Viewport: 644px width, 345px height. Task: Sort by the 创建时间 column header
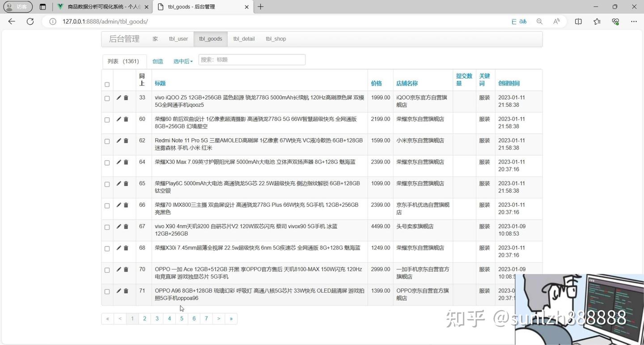509,83
